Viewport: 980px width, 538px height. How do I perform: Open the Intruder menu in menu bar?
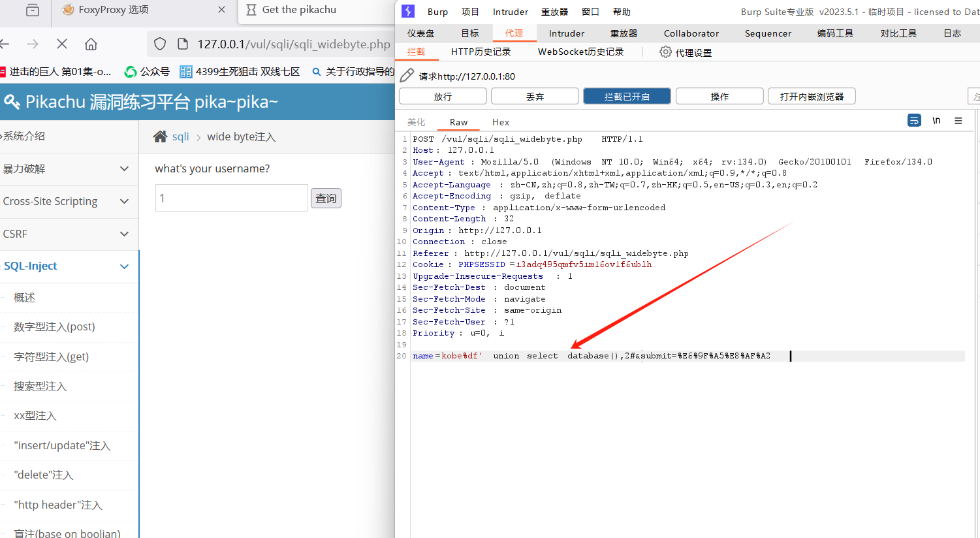click(511, 12)
